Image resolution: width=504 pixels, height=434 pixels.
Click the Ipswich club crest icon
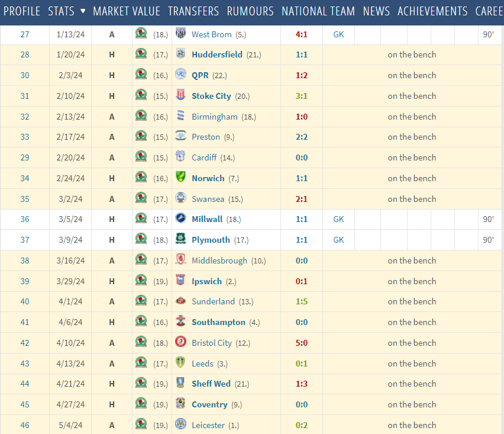[180, 280]
